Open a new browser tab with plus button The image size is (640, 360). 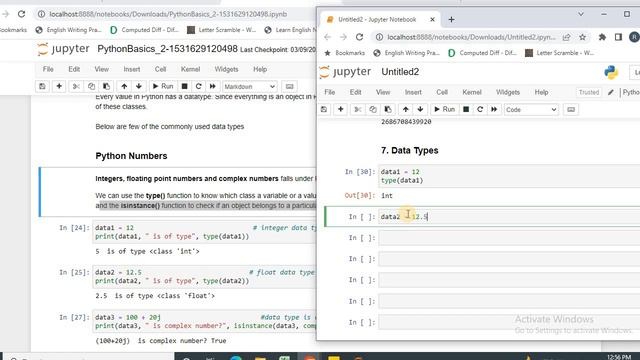coord(451,19)
